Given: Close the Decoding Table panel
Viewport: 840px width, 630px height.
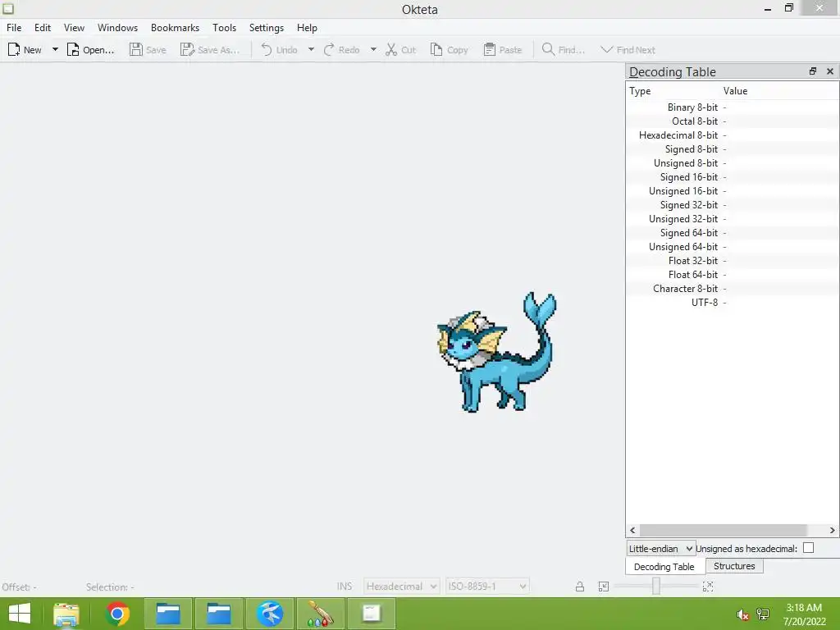Looking at the screenshot, I should pos(830,71).
